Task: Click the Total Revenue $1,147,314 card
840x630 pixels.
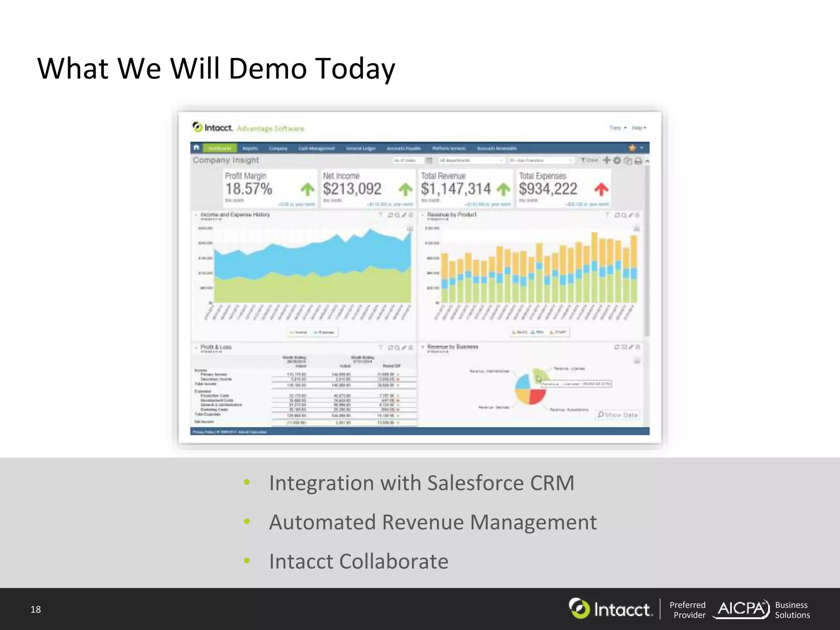Action: pyautogui.click(x=466, y=189)
